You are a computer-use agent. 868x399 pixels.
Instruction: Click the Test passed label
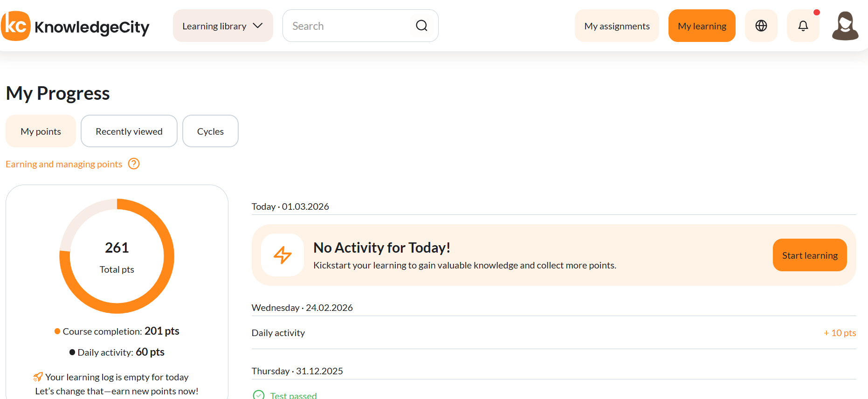(x=293, y=395)
